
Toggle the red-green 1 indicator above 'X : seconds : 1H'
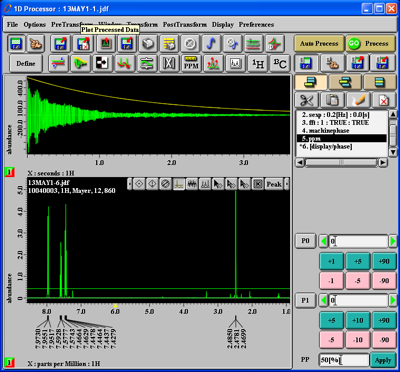[10, 173]
